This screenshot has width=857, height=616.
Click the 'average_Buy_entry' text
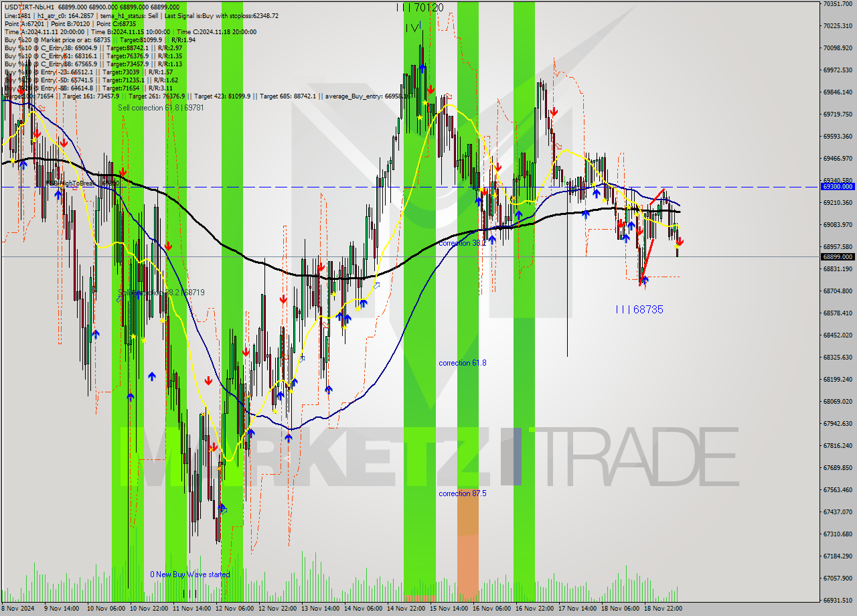(x=368, y=96)
